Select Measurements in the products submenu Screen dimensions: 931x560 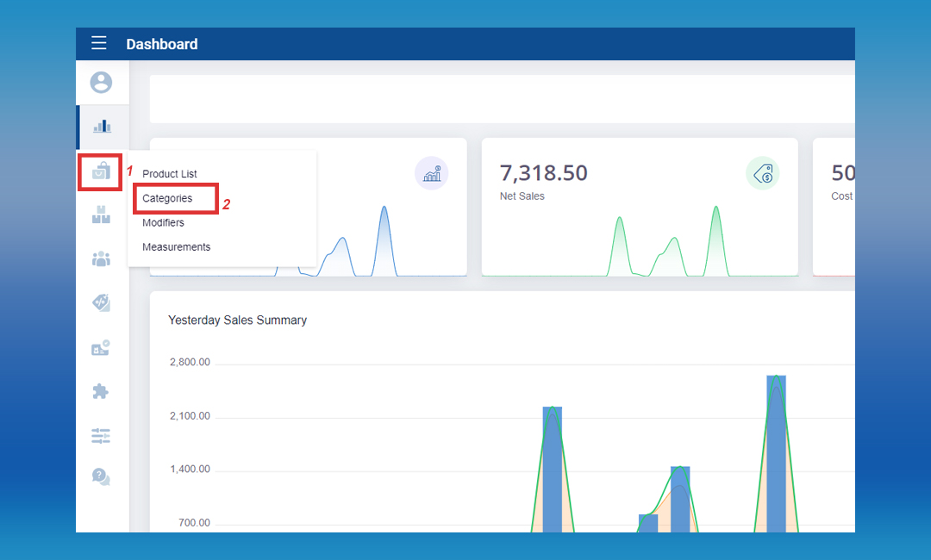click(x=176, y=246)
